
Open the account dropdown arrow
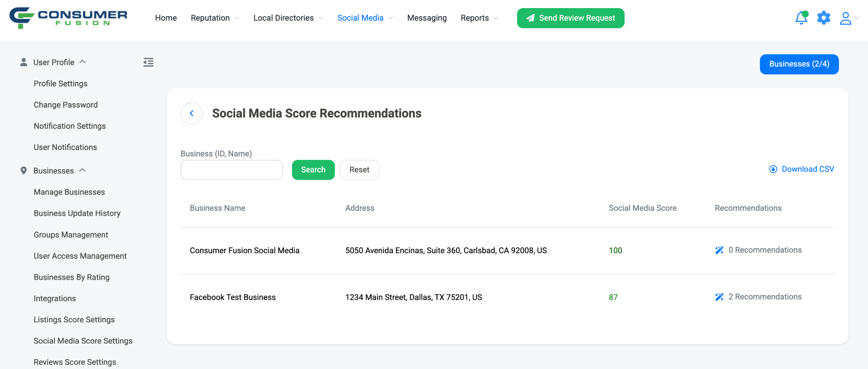pyautogui.click(x=857, y=18)
